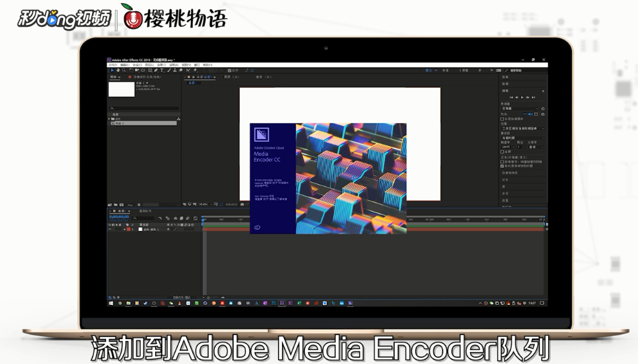Viewport: 638px width, 364px height.
Task: Open the File menu
Action: tap(113, 64)
